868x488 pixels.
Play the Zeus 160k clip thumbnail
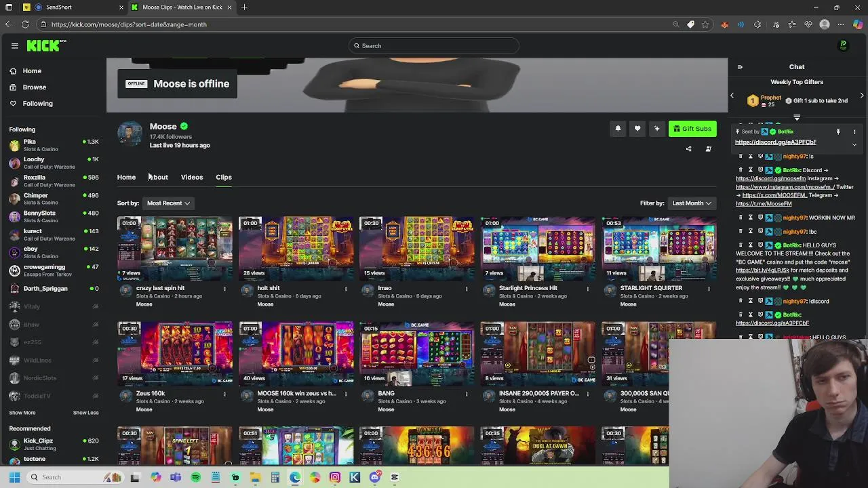(x=174, y=353)
